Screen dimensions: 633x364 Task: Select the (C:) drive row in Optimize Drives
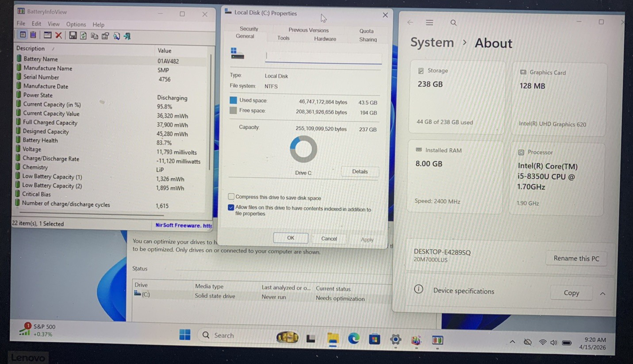click(x=262, y=296)
